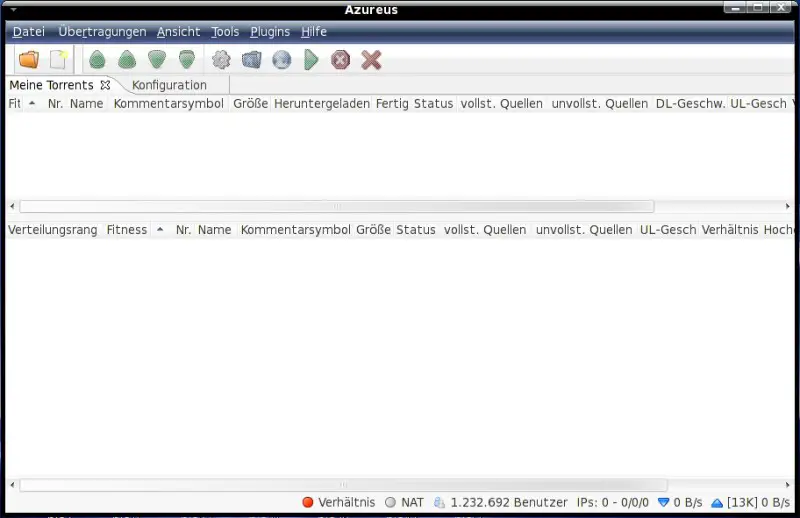
Task: Click '1.232.692 Benutzer' status text
Action: point(509,503)
